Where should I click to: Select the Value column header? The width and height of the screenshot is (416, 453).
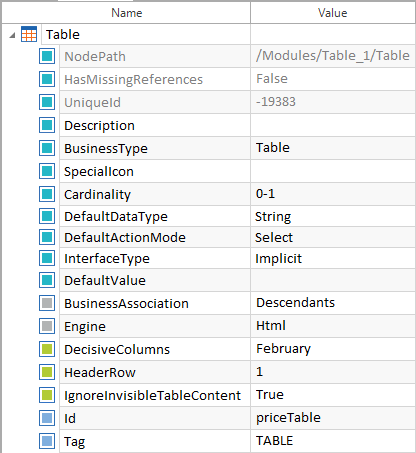333,13
